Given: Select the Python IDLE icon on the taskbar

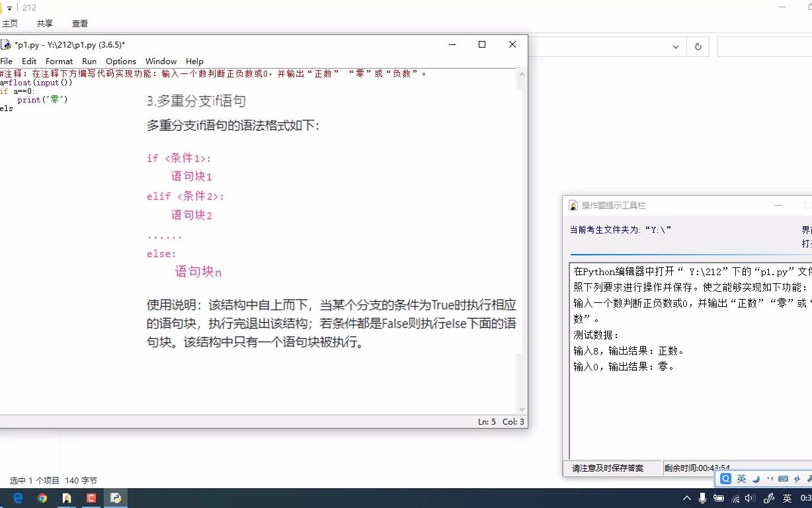Looking at the screenshot, I should (x=115, y=497).
